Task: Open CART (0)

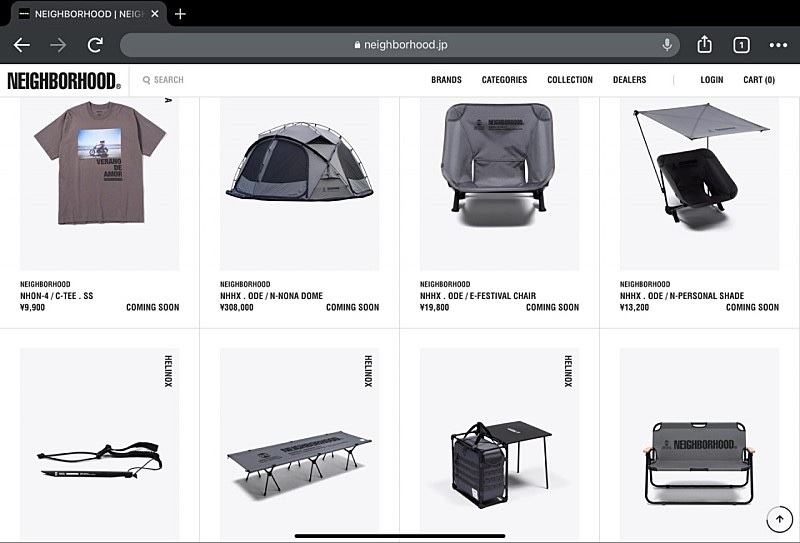Action: tap(759, 80)
